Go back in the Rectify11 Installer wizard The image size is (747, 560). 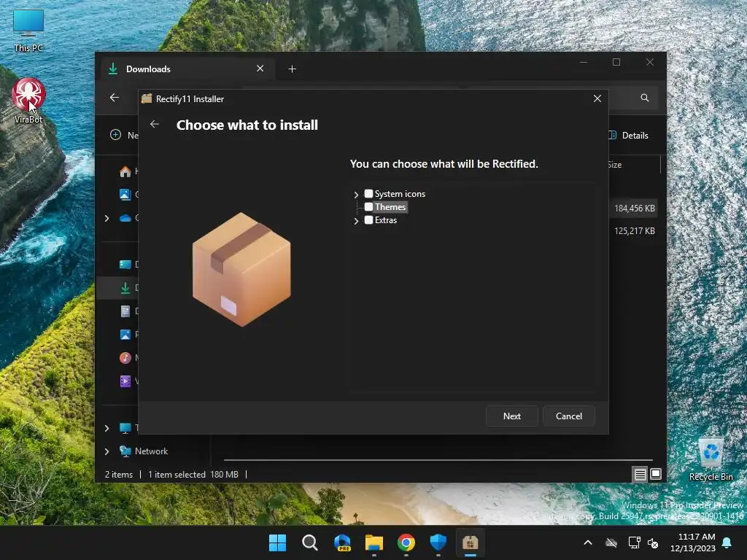(155, 124)
